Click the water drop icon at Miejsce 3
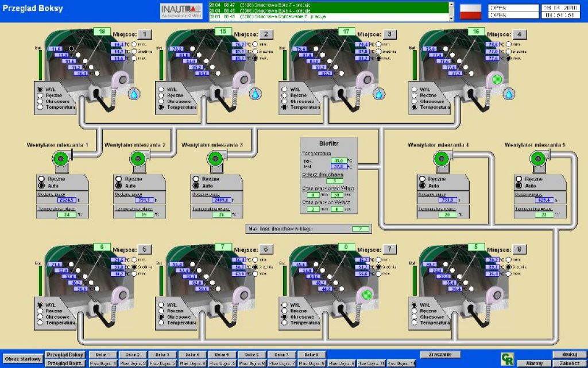Image resolution: width=588 pixels, height=368 pixels. pyautogui.click(x=379, y=93)
